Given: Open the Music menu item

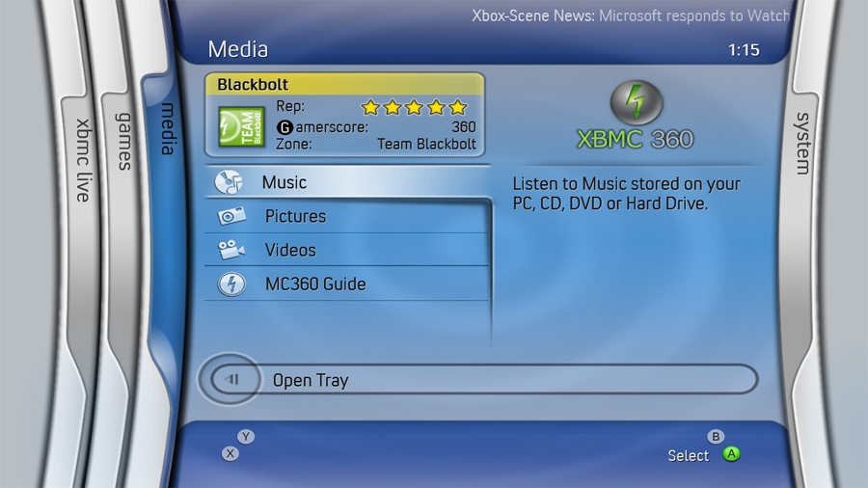Looking at the screenshot, I should pos(347,182).
